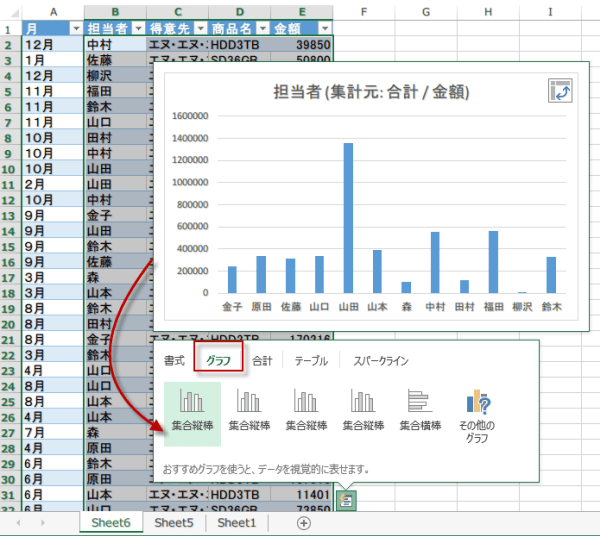Open the Sheet6 worksheet tab
This screenshot has height=536, width=600.
[111, 523]
